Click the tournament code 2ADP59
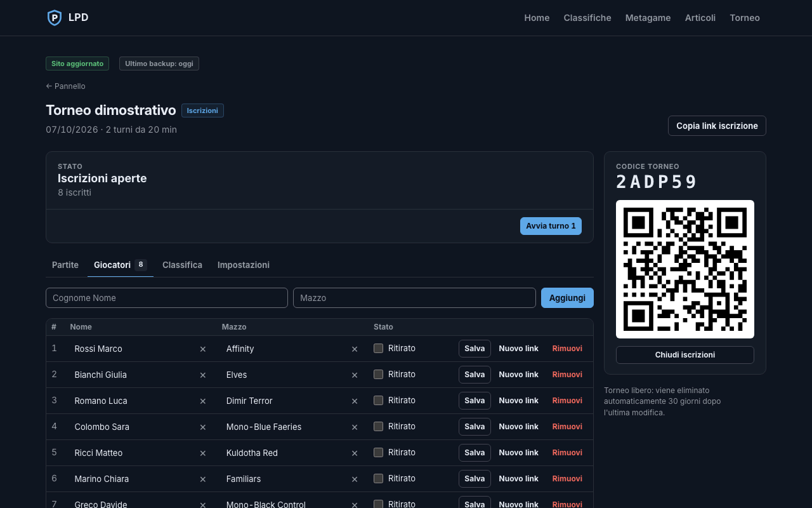The height and width of the screenshot is (508, 812). 657,182
